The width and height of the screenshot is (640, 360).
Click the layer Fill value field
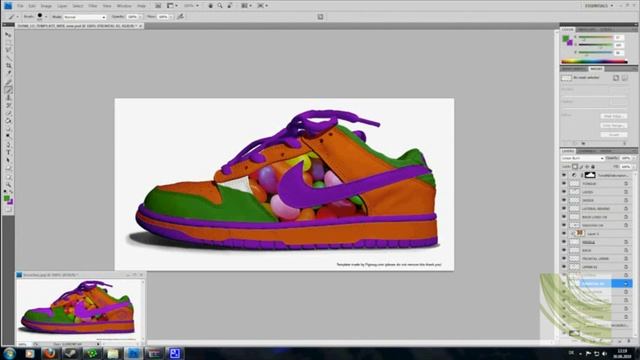626,167
